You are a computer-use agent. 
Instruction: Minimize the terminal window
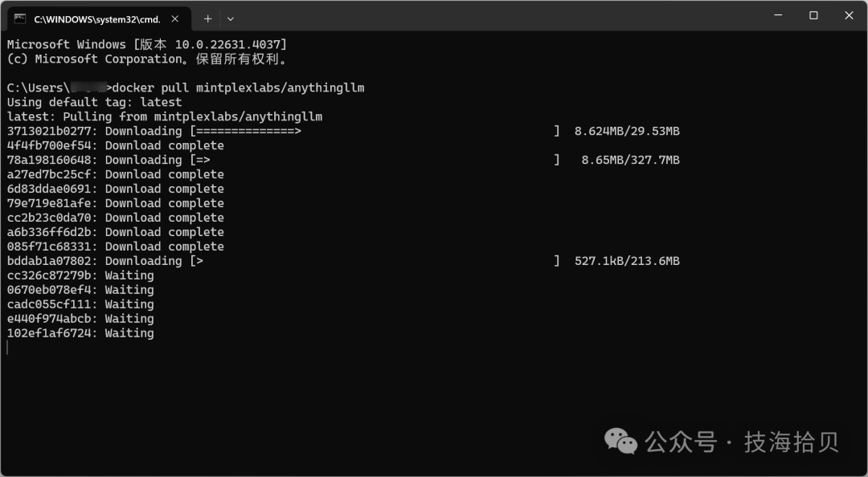tap(778, 15)
